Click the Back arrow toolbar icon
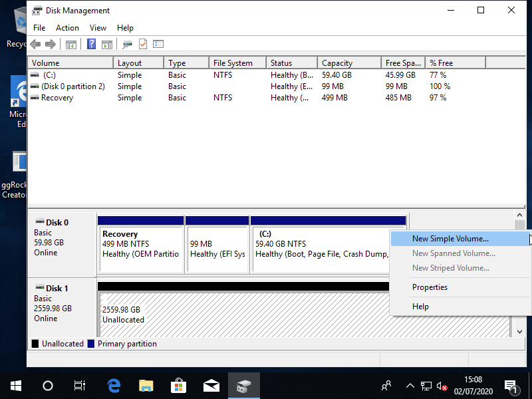 point(35,44)
